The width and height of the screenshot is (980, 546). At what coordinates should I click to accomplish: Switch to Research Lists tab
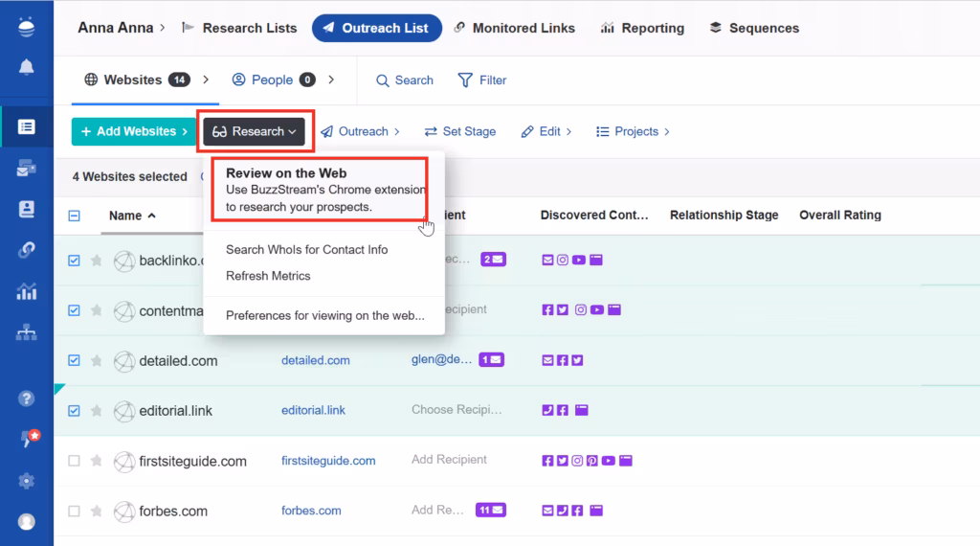tap(239, 28)
